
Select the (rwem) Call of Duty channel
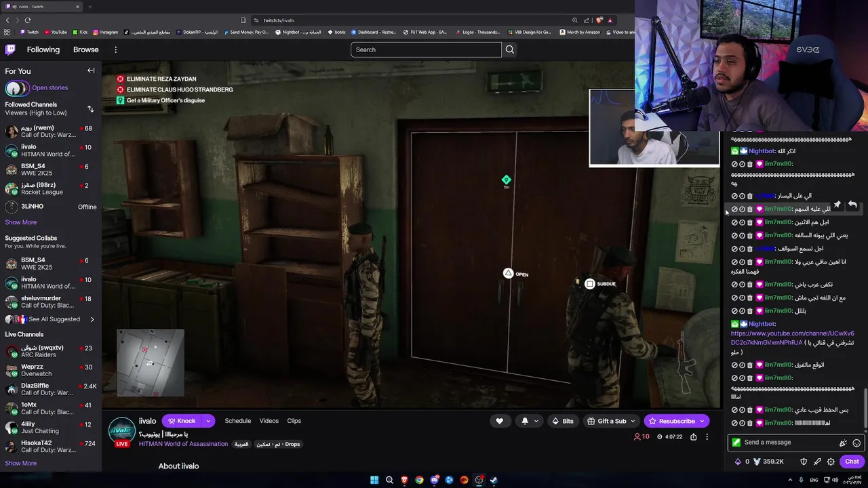[51, 131]
